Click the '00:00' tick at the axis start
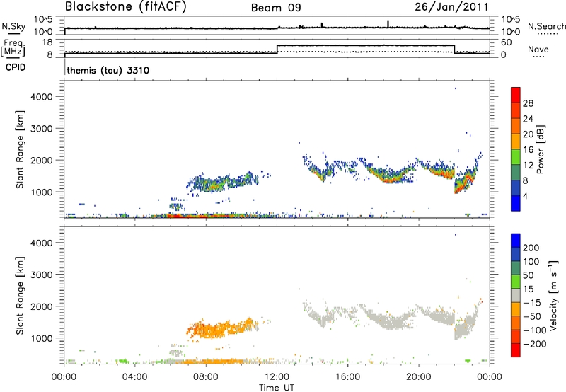Image resolution: width=566 pixels, height=392 pixels. point(64,377)
